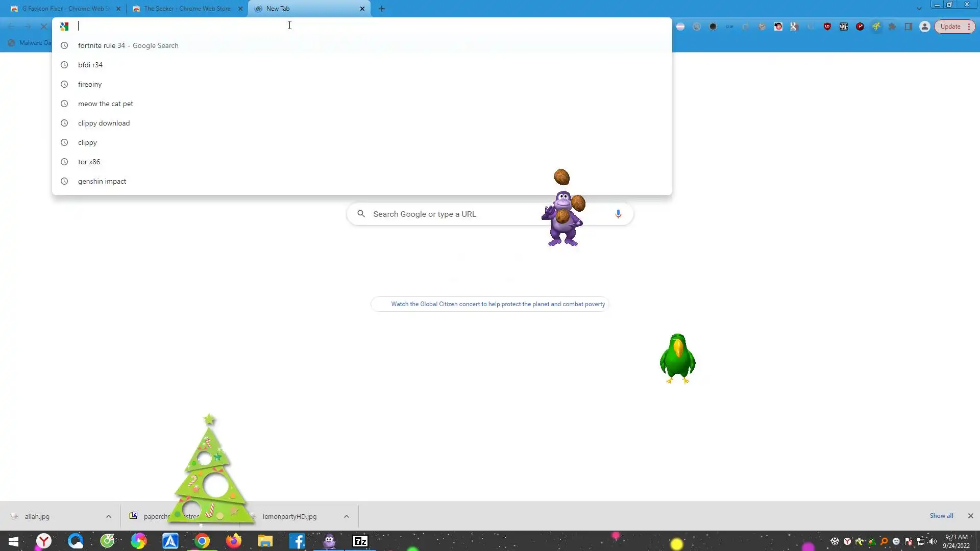Open the Extensions puzzle piece menu
This screenshot has width=980, height=551.
pyautogui.click(x=892, y=27)
